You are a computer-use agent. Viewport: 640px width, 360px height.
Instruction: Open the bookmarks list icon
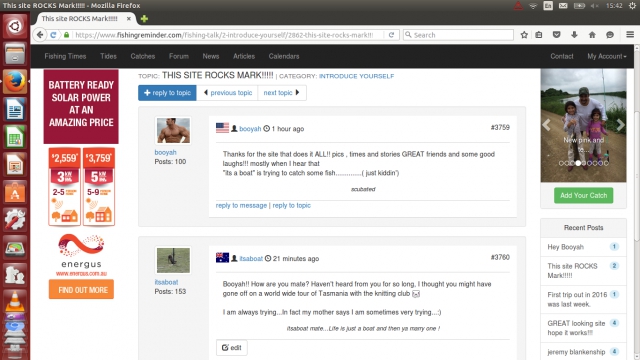click(539, 35)
